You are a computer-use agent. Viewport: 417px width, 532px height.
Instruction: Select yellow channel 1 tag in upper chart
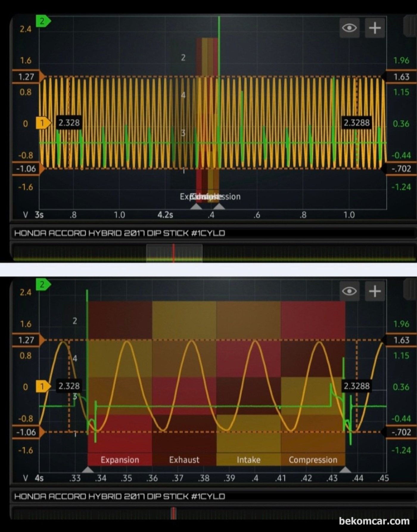point(43,123)
